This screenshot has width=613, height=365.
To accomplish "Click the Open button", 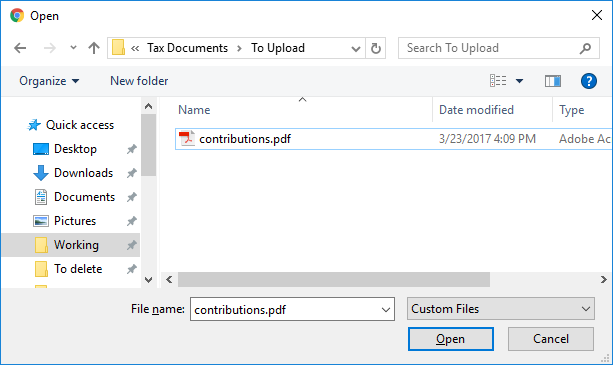I will [x=451, y=339].
